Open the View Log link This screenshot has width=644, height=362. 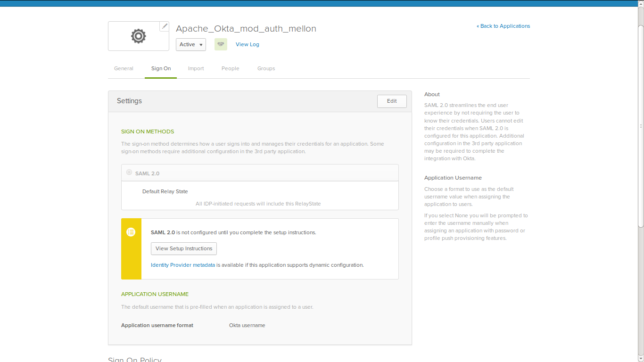pyautogui.click(x=248, y=44)
